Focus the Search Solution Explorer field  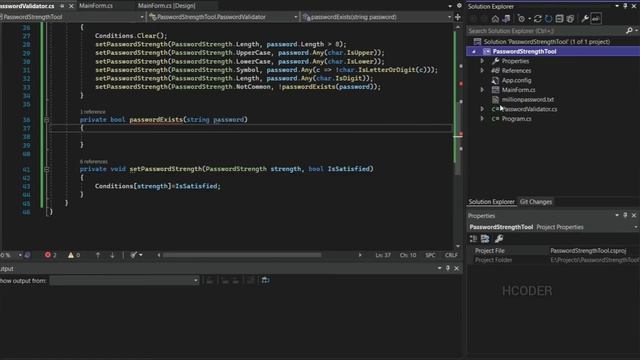(x=546, y=31)
